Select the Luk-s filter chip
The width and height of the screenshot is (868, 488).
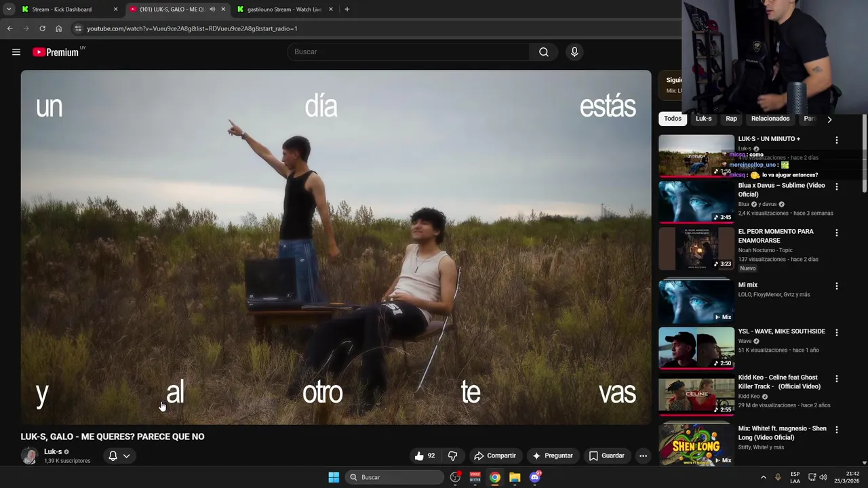[703, 119]
